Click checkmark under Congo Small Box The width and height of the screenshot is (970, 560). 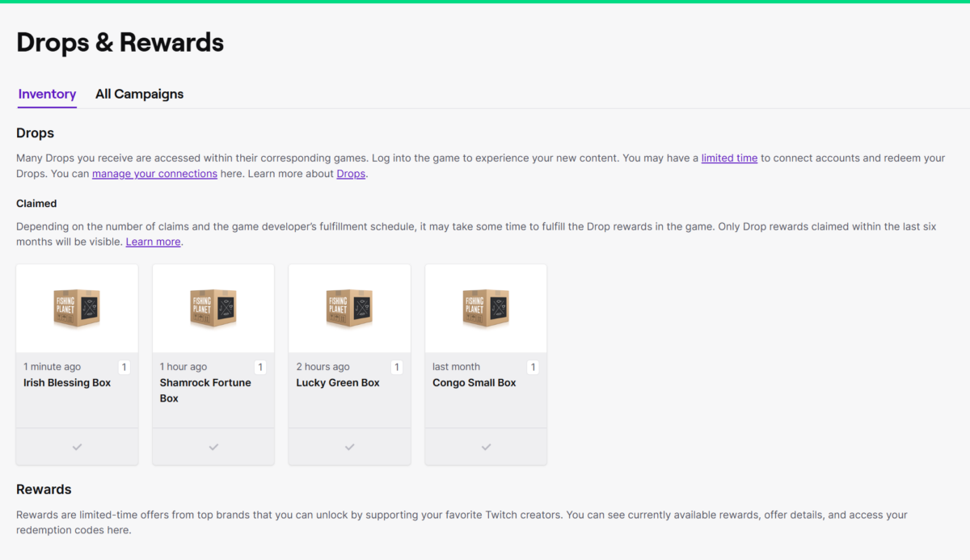pos(486,447)
